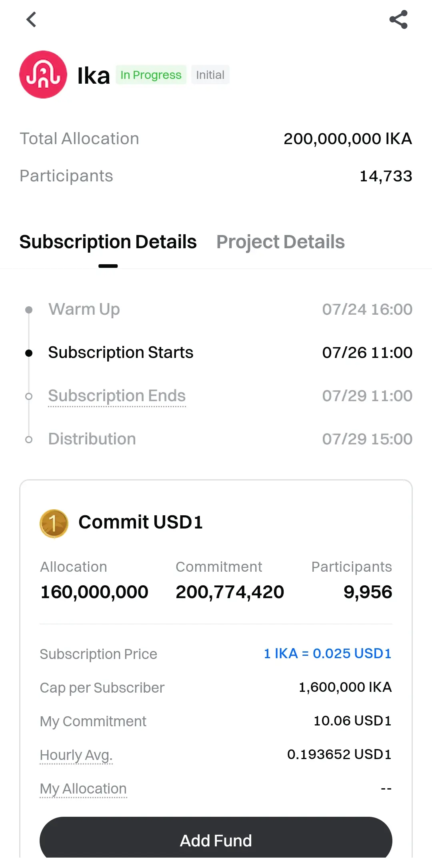Image resolution: width=432 pixels, height=868 pixels.
Task: Tap the 1 IKA = 0.025 USD1 price
Action: click(328, 653)
